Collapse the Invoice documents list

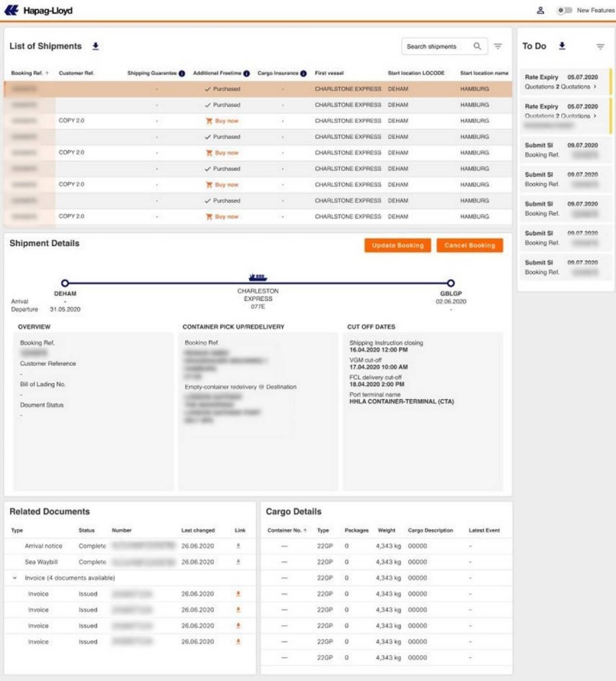15,578
